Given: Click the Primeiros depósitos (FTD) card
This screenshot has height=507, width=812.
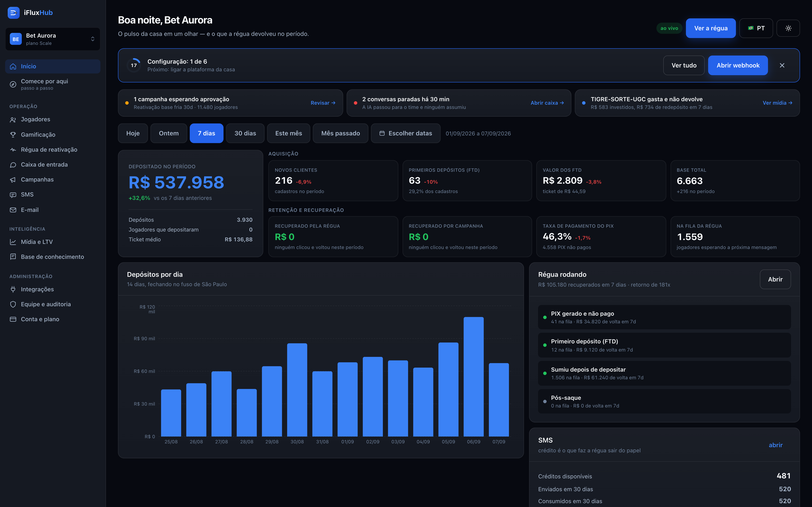Looking at the screenshot, I should [x=467, y=181].
